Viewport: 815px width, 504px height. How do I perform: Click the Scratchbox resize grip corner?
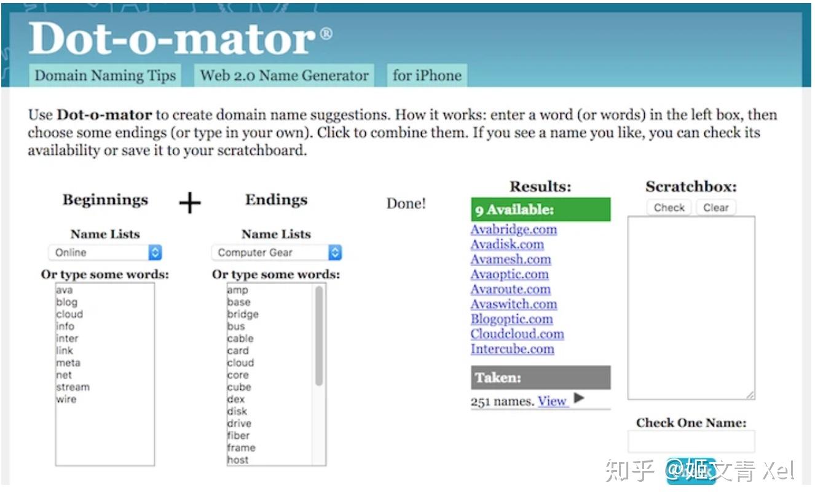[750, 395]
